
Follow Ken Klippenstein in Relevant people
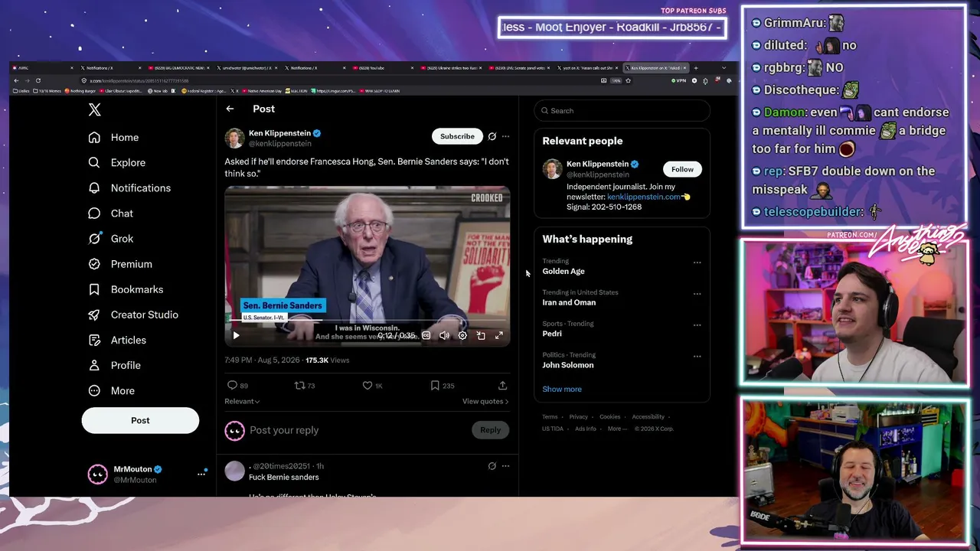point(682,169)
